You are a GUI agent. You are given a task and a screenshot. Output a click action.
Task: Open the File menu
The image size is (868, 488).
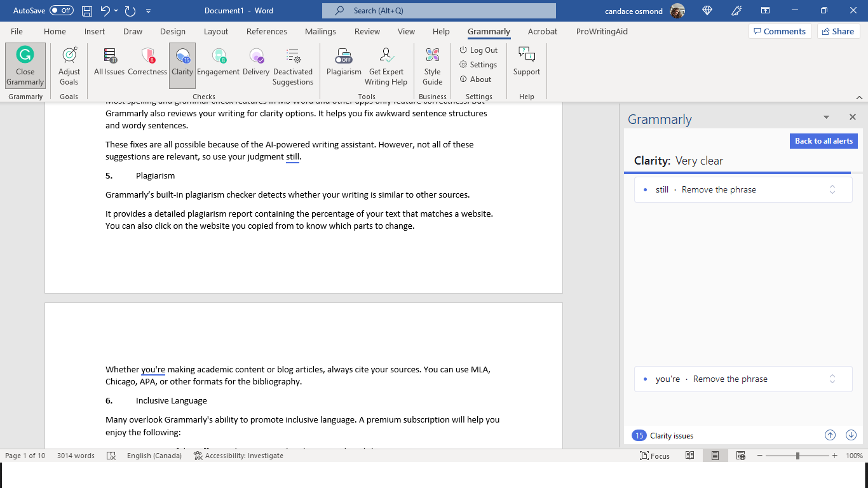click(17, 31)
